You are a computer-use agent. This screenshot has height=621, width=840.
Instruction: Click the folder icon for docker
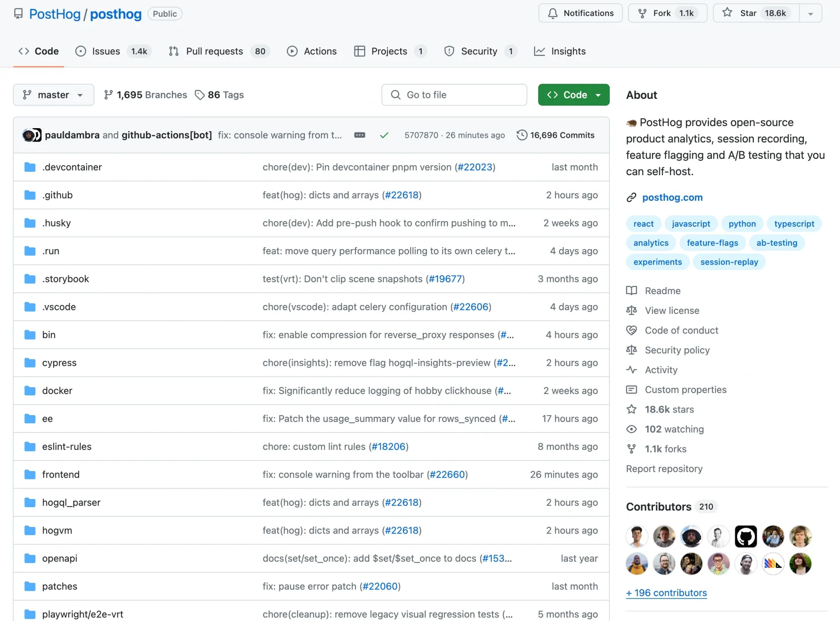pos(30,391)
